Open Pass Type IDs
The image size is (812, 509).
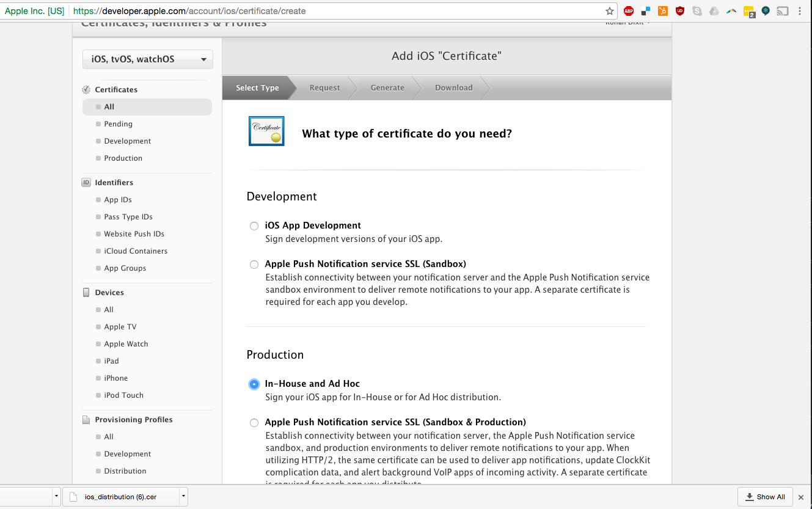point(128,217)
